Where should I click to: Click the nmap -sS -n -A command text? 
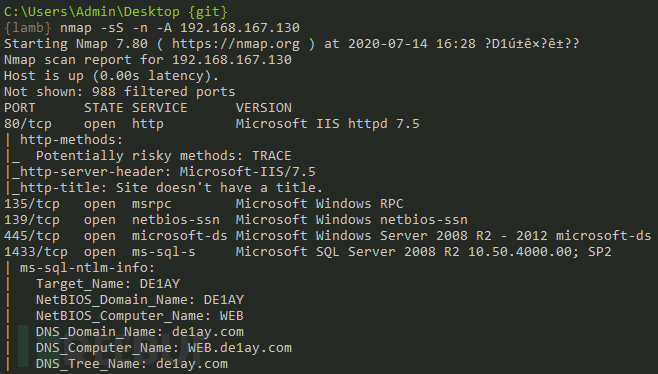tap(116, 28)
